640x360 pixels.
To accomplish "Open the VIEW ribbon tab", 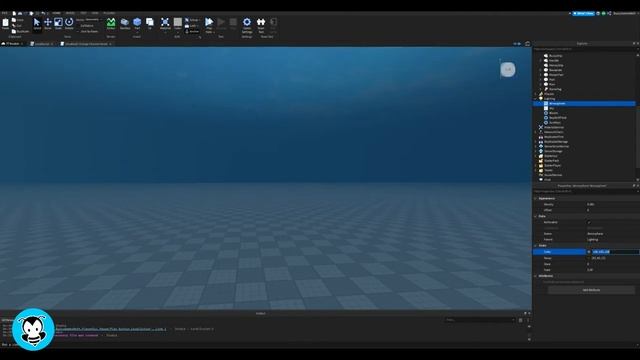I will point(95,13).
